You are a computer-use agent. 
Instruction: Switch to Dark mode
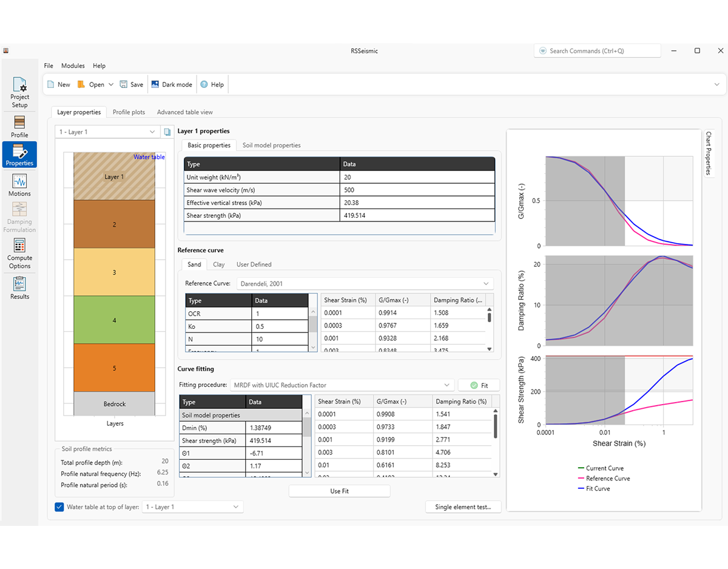[172, 85]
